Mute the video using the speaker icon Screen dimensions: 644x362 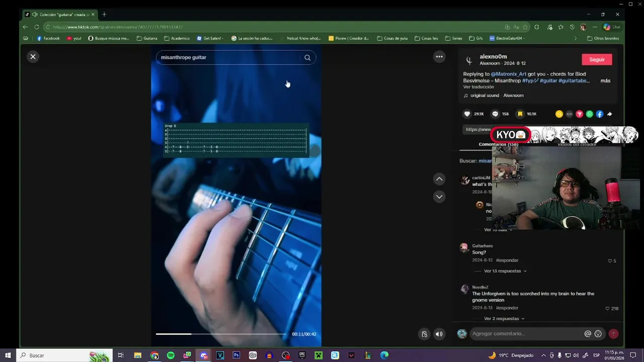tap(439, 334)
